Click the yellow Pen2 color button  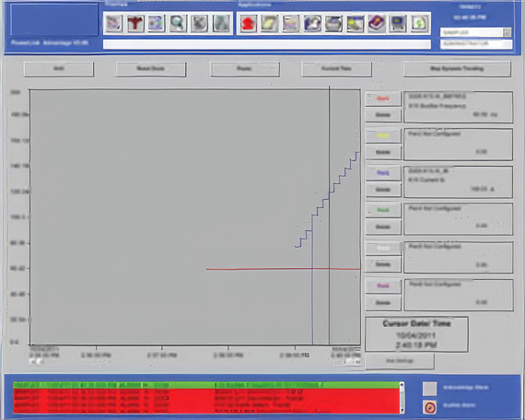383,136
